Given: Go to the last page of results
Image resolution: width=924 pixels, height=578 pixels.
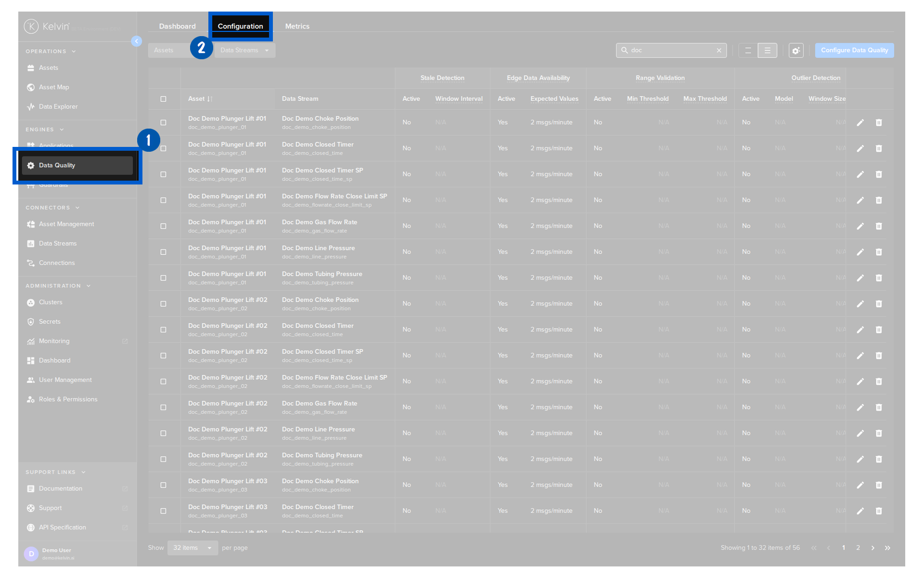Looking at the screenshot, I should tap(887, 548).
